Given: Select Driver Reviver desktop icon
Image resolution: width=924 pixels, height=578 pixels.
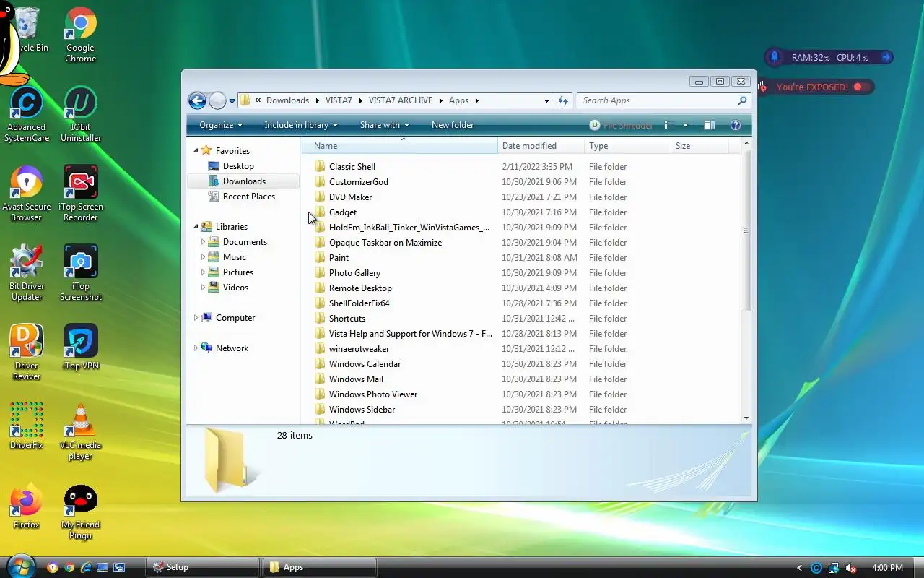Looking at the screenshot, I should (x=27, y=353).
